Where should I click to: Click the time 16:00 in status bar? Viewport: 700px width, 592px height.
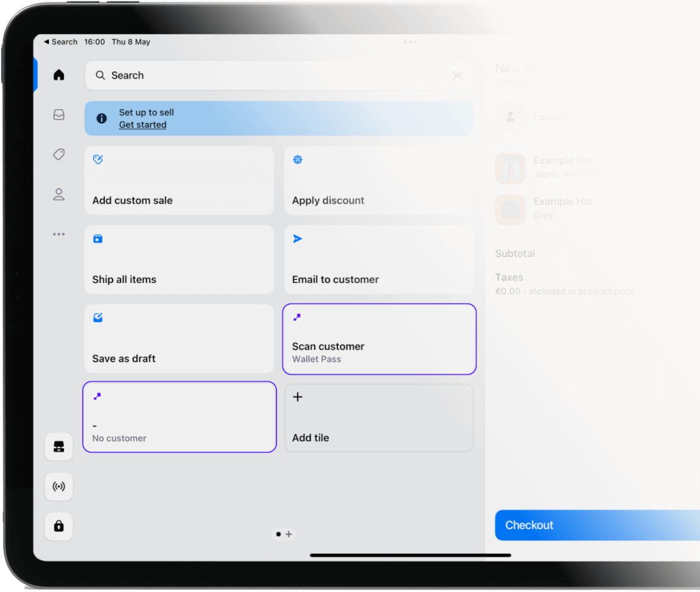(94, 42)
